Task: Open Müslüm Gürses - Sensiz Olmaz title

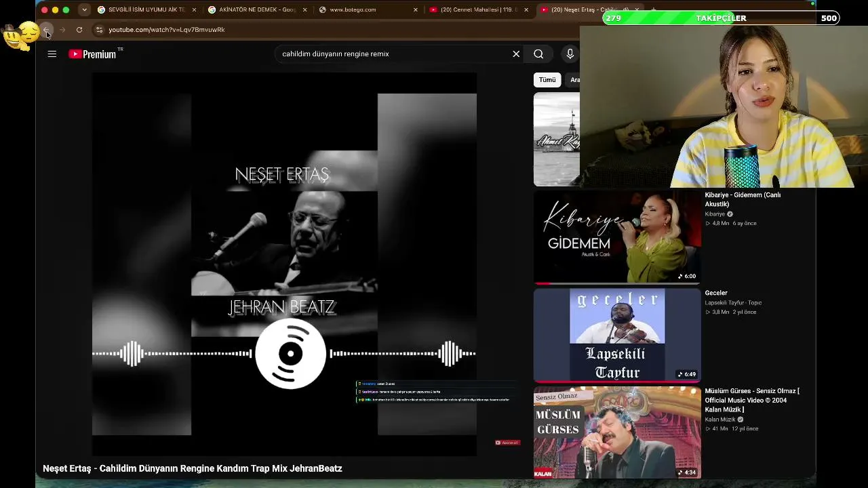Action: pos(752,400)
